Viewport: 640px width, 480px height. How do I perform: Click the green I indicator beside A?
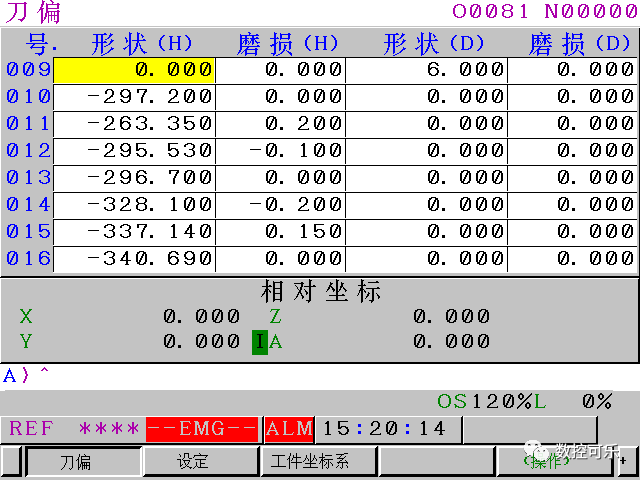(260, 342)
